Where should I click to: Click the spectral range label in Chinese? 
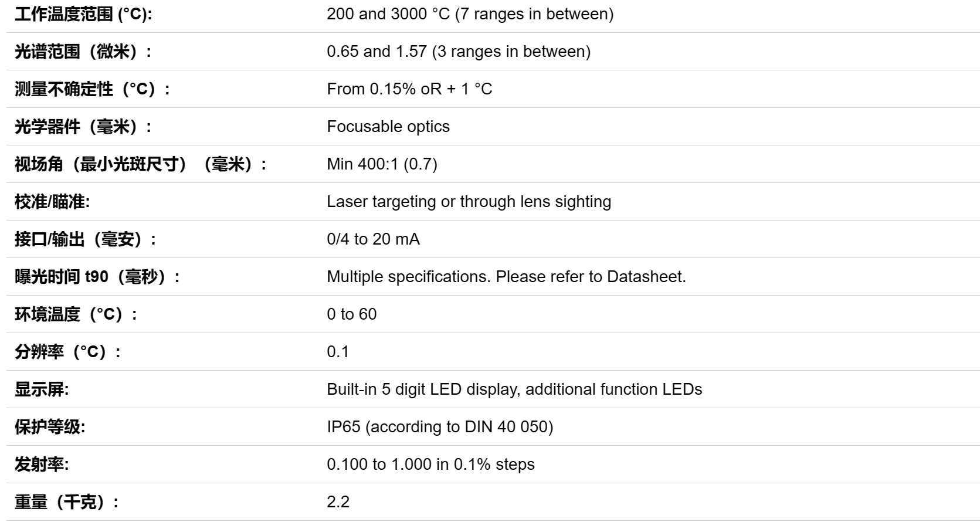[x=83, y=52]
